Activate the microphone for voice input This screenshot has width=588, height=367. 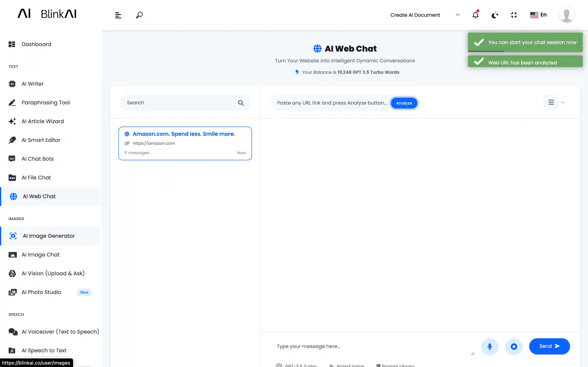[x=490, y=346]
